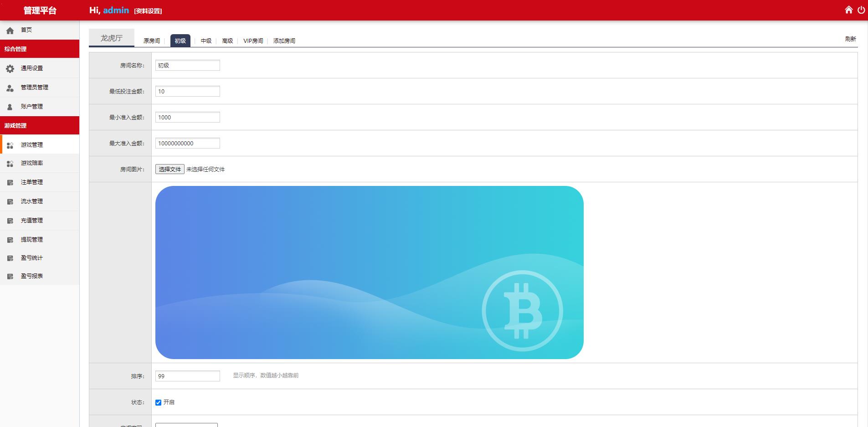868x427 pixels.
Task: Uncheck the 开启 status checkbox
Action: click(158, 402)
